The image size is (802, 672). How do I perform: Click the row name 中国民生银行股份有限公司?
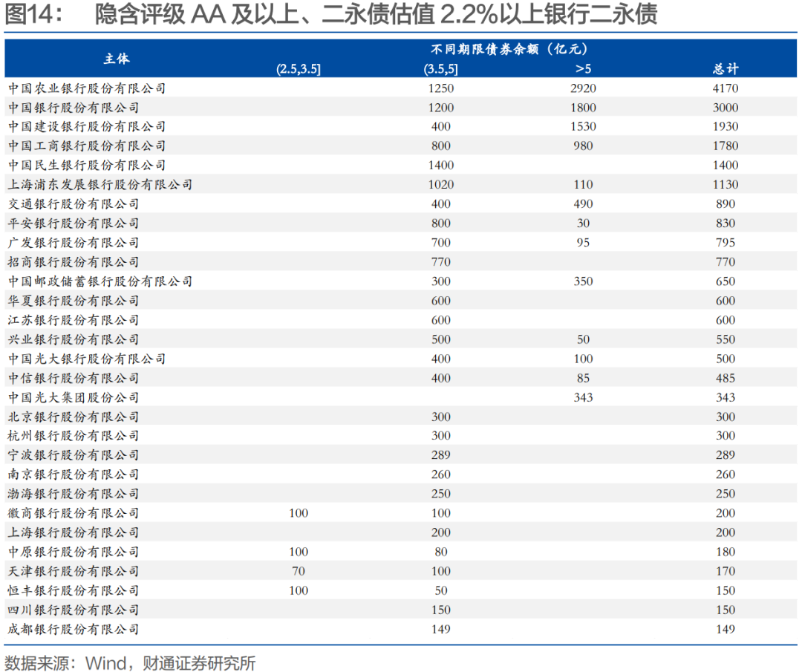[87, 165]
